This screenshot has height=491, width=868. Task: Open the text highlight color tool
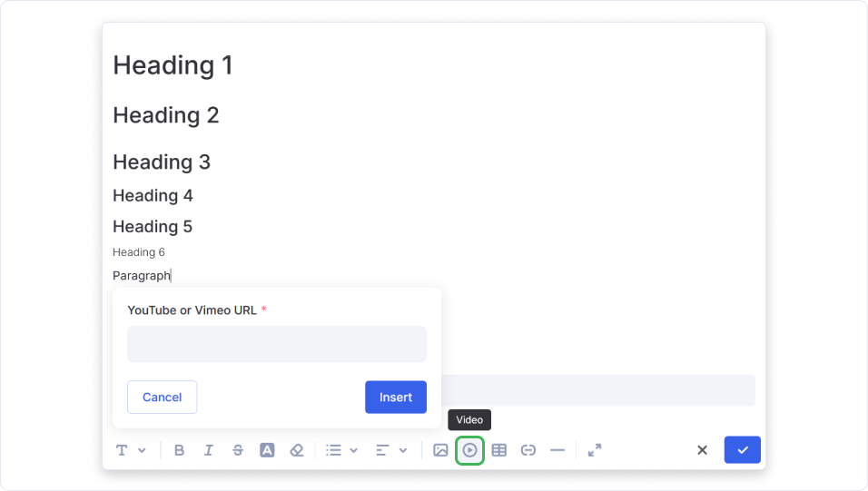[x=267, y=450]
